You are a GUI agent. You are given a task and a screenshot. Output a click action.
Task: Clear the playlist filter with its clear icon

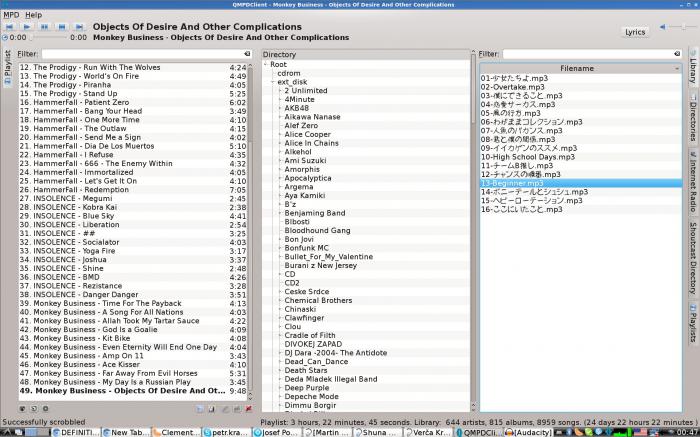click(247, 54)
